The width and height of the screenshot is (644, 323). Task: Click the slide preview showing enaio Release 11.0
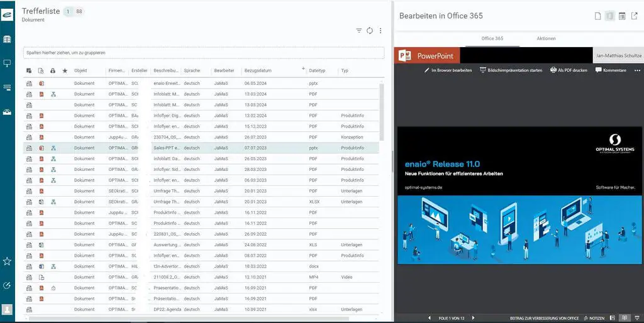(519, 195)
